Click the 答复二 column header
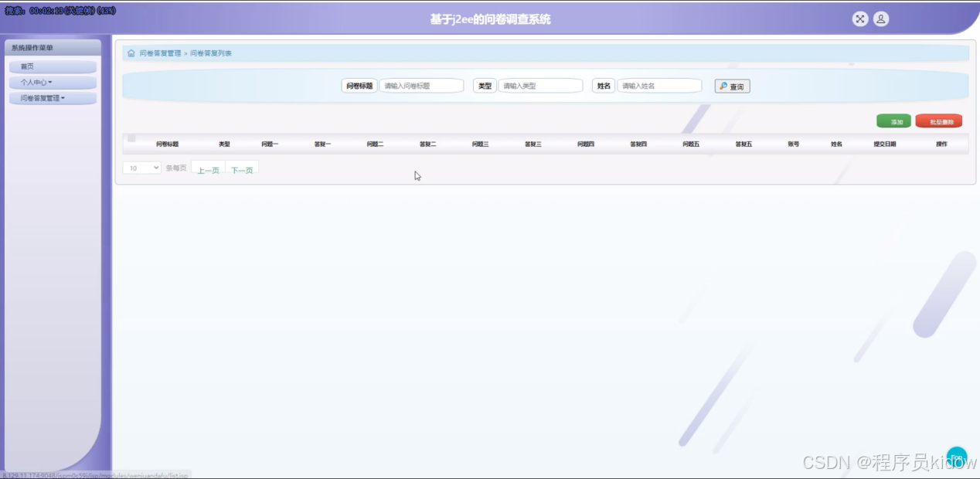This screenshot has width=980, height=479. tap(427, 144)
